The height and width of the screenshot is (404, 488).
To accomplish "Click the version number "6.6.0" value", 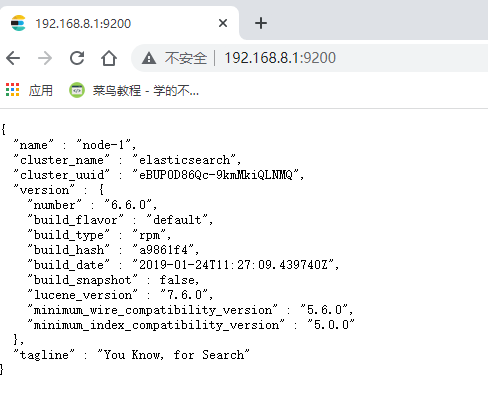I will click(x=128, y=205).
